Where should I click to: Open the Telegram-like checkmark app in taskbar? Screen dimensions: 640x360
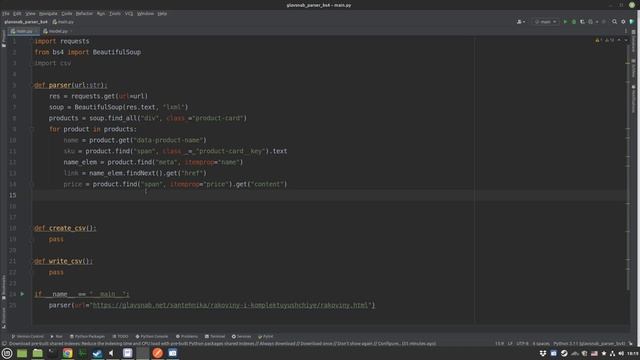tap(97, 353)
